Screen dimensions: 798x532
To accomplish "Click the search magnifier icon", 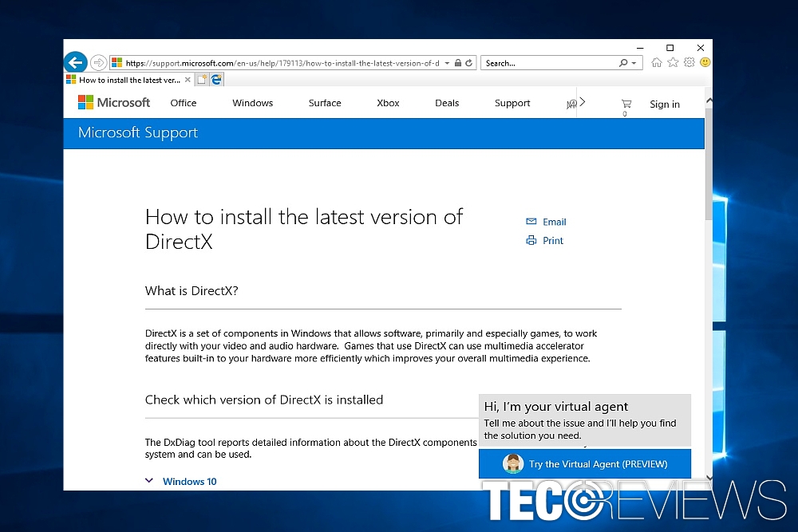I will [623, 63].
